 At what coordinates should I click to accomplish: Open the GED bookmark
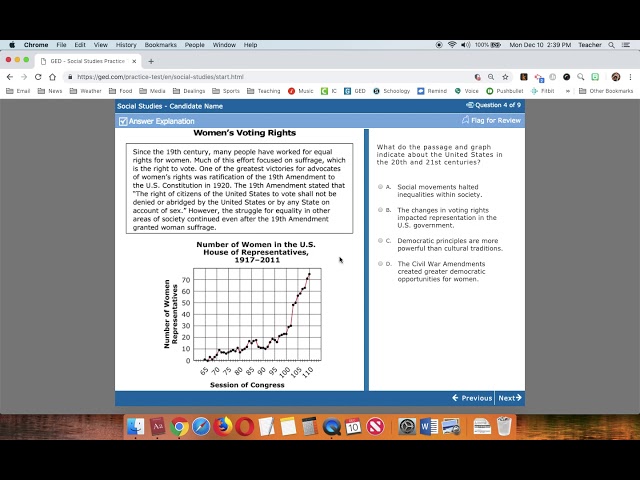(x=355, y=91)
